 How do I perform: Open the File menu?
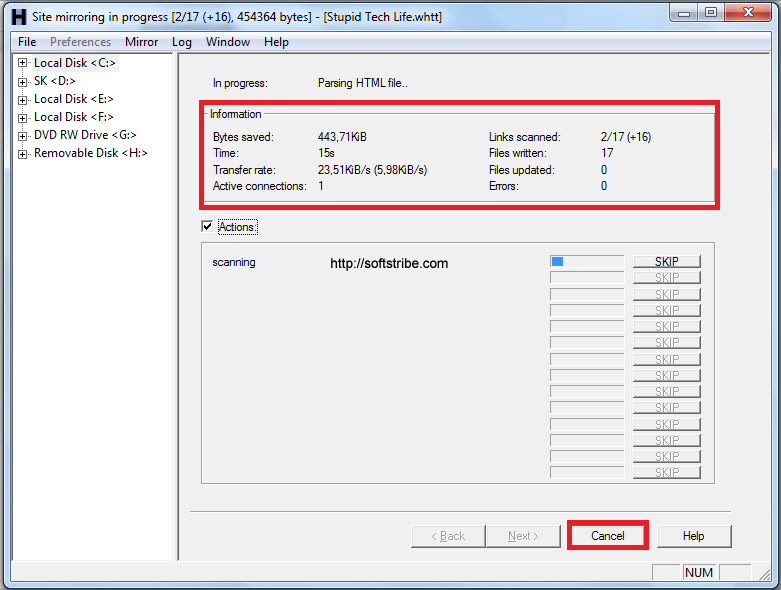tap(27, 42)
